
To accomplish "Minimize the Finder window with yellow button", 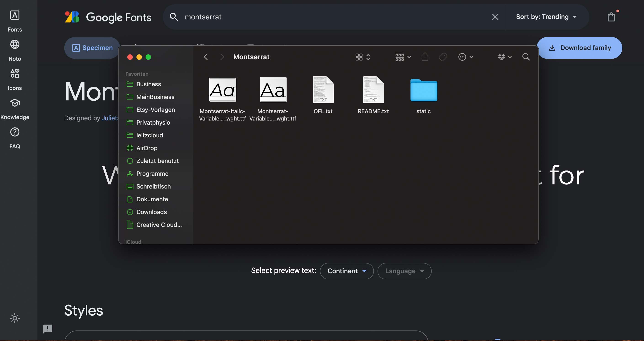I will point(139,57).
